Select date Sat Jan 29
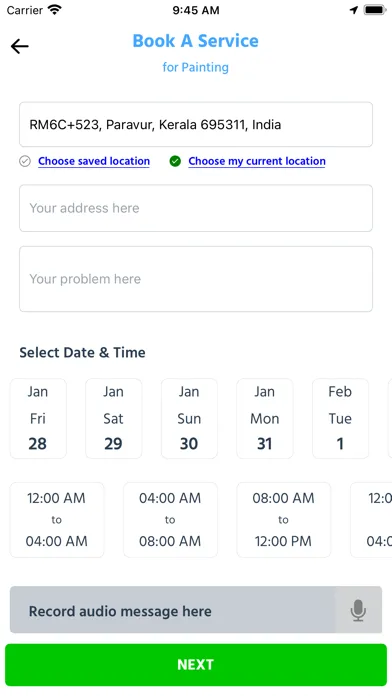 [114, 418]
